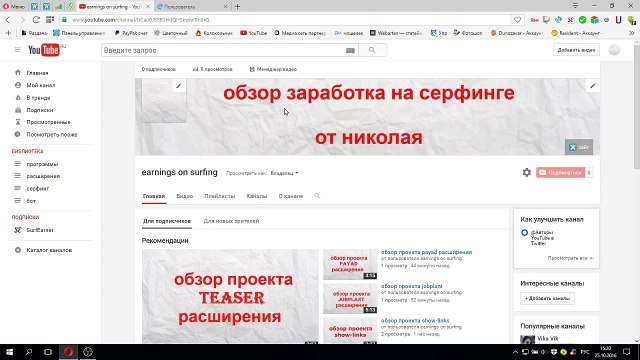Click Просмотреть все in improve panel

[x=570, y=258]
